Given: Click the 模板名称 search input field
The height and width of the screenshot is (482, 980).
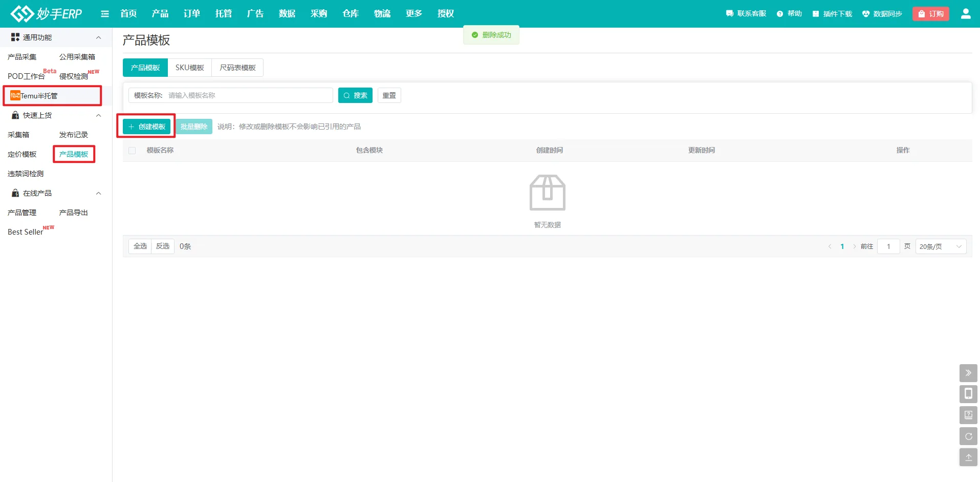Looking at the screenshot, I should 249,95.
